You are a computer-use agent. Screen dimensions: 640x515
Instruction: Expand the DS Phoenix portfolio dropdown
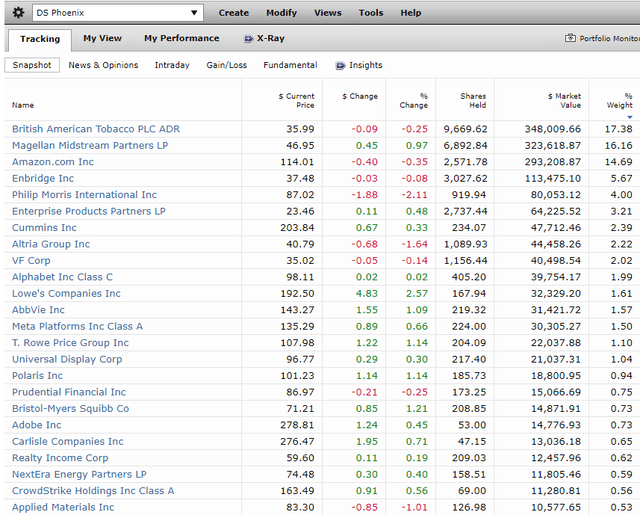pos(195,13)
